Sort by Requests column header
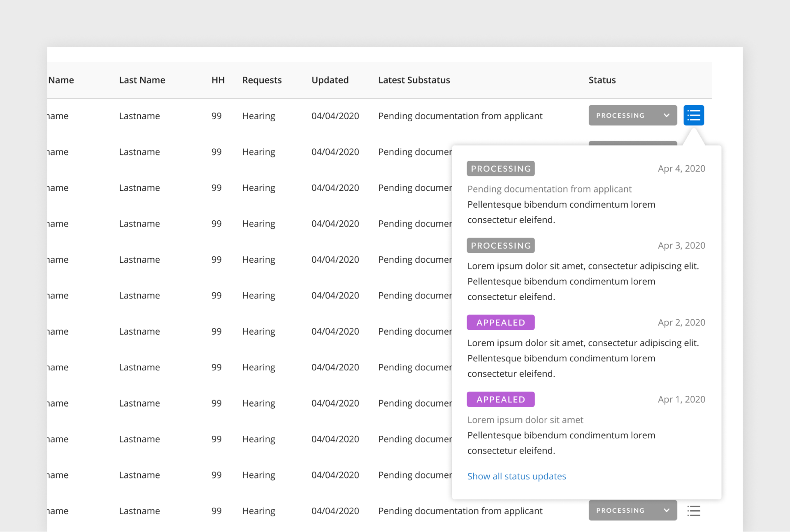Image resolution: width=790 pixels, height=532 pixels. click(262, 80)
